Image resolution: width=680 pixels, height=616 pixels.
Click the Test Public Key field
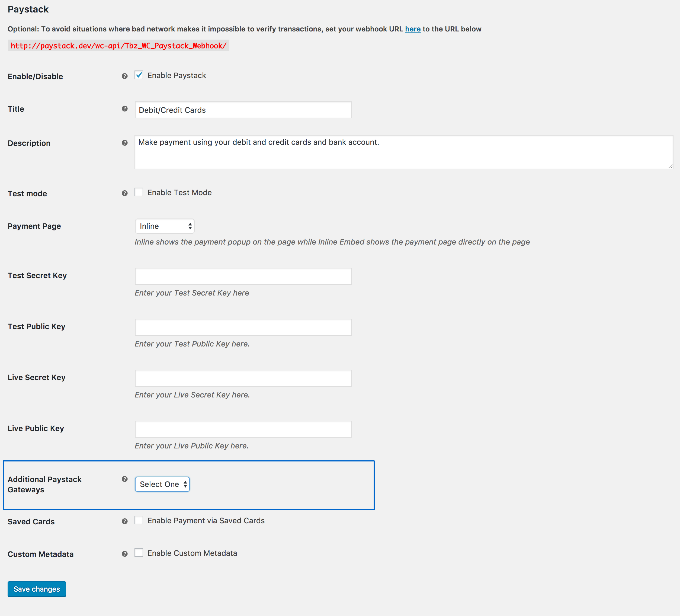point(243,327)
